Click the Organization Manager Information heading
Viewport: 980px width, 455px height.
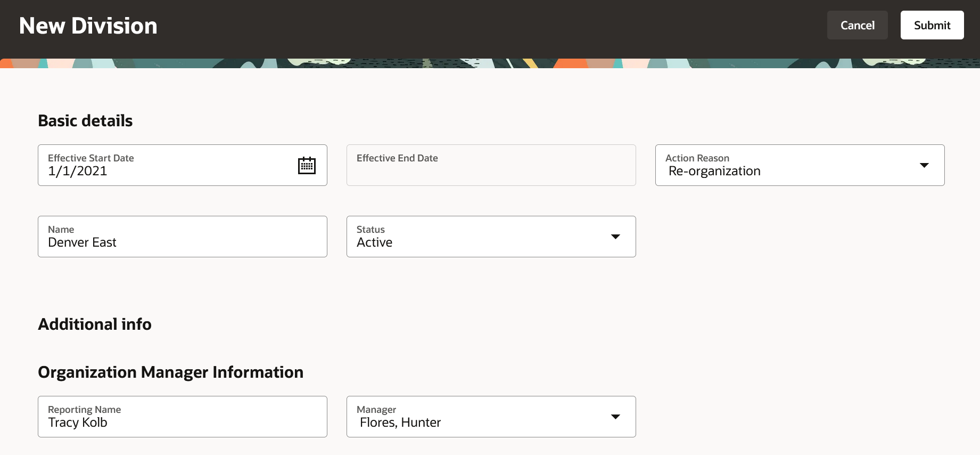tap(171, 372)
